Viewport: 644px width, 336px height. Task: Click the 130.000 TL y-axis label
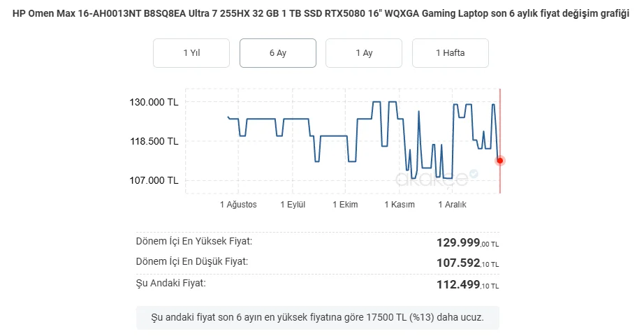click(x=154, y=102)
